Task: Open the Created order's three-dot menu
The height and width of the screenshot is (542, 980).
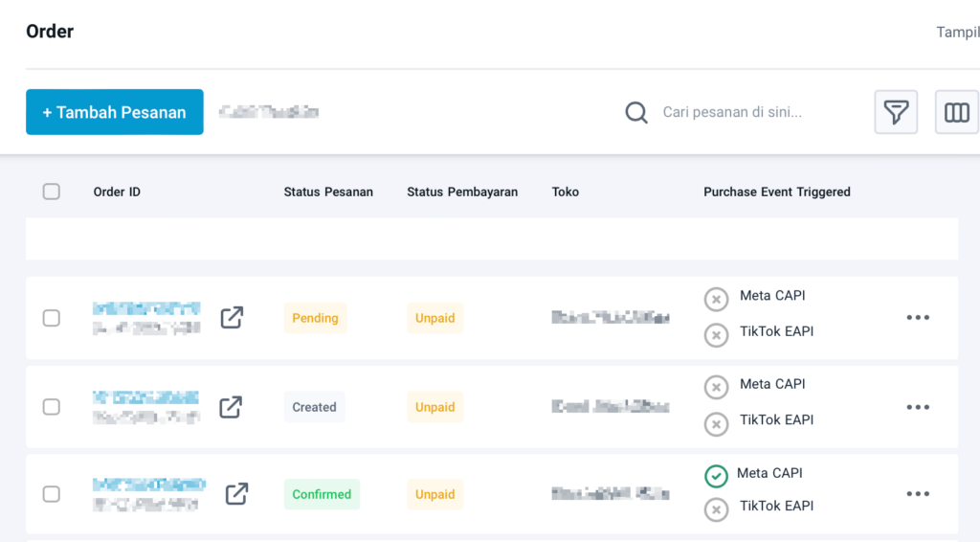Action: click(918, 407)
